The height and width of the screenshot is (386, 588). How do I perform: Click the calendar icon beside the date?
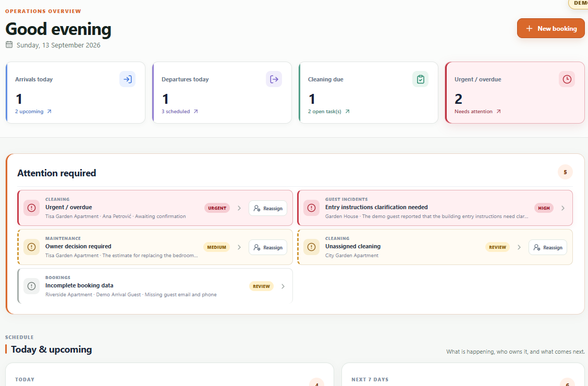pyautogui.click(x=9, y=45)
